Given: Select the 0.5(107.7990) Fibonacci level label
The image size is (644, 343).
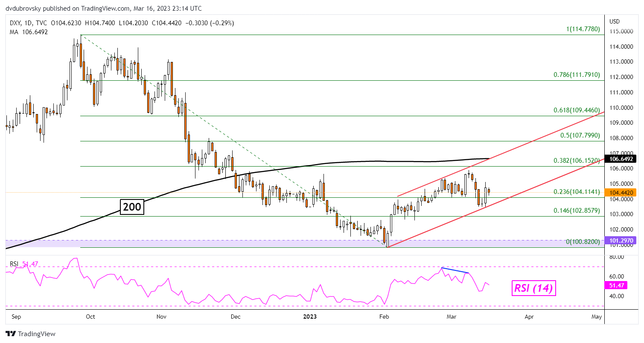Looking at the screenshot, I should [580, 135].
